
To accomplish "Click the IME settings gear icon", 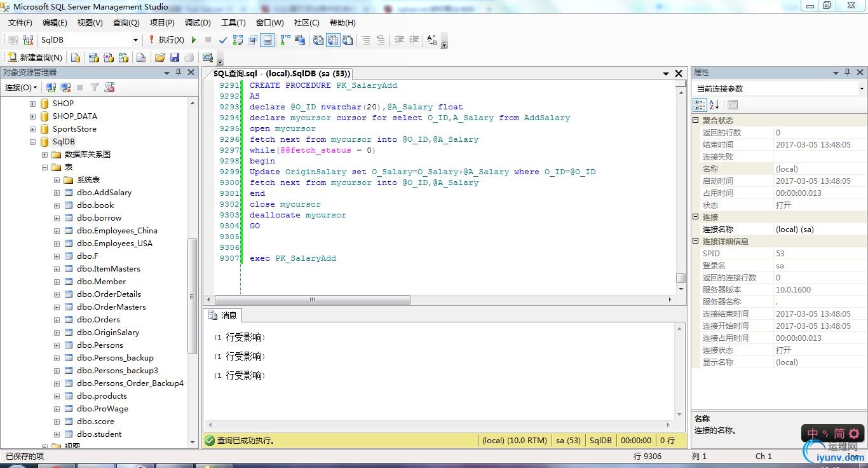I will (x=854, y=434).
